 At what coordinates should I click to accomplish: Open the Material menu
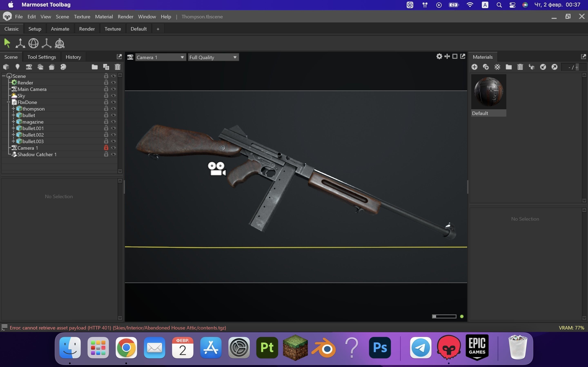point(104,17)
